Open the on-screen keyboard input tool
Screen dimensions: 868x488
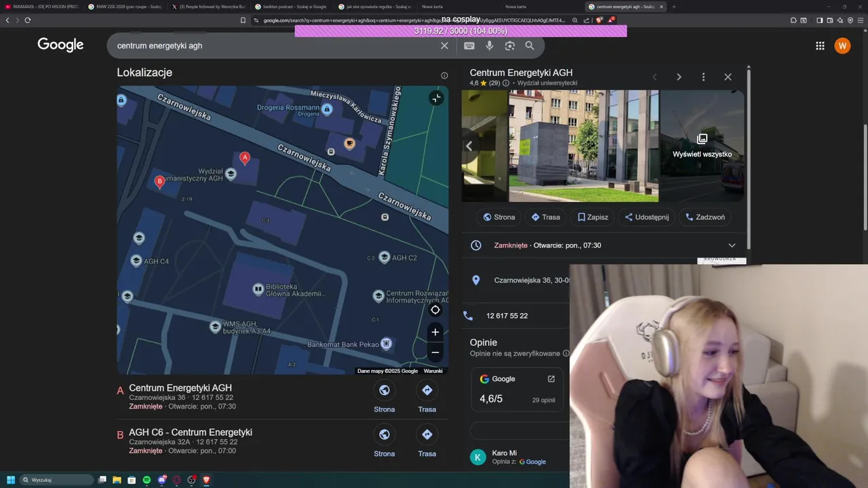tap(469, 45)
